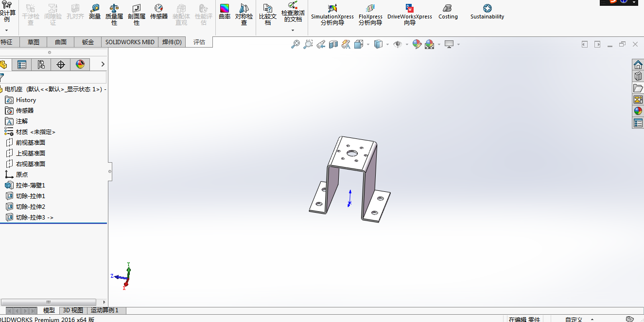Open ConfigurationManager tab icon
Screen dimensions: 644x322
pos(41,65)
